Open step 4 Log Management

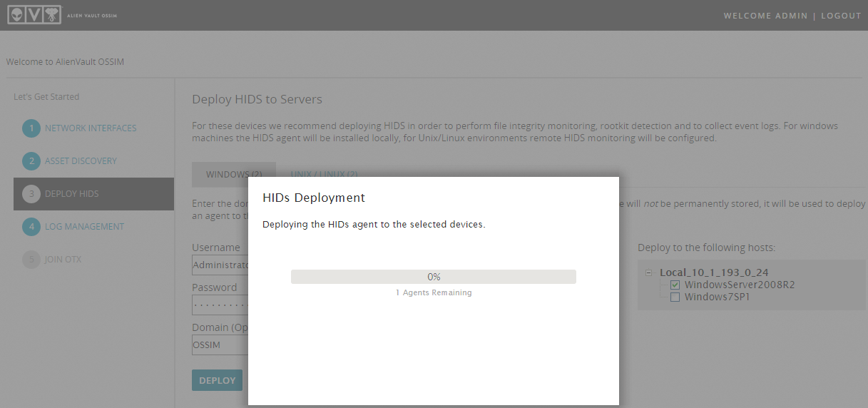click(x=84, y=227)
